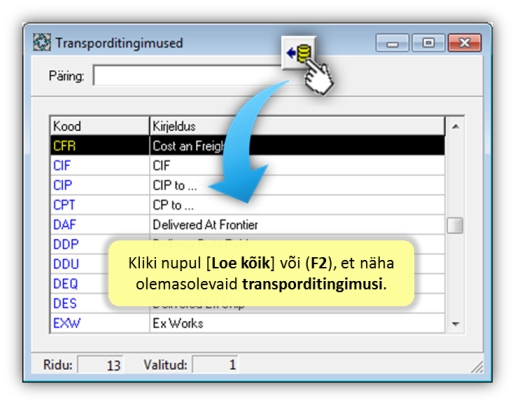Sort by the Kirjeldus column header
Image resolution: width=515 pixels, height=405 pixels.
[297, 126]
